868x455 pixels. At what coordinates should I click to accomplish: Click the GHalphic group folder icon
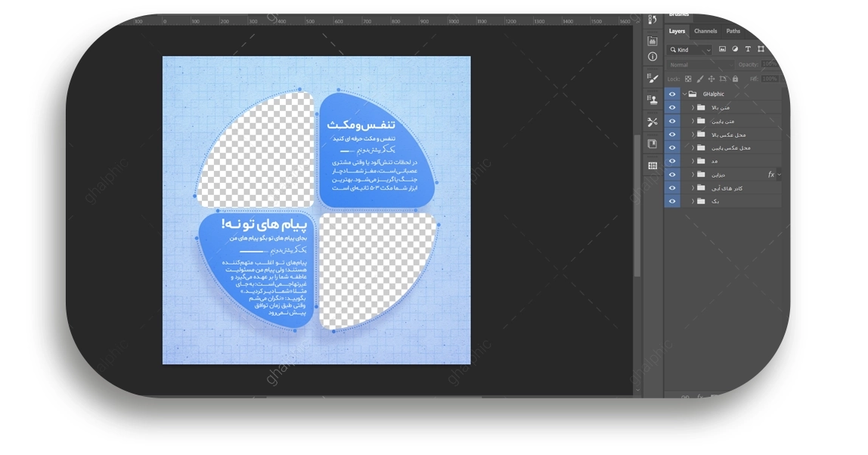pos(693,94)
